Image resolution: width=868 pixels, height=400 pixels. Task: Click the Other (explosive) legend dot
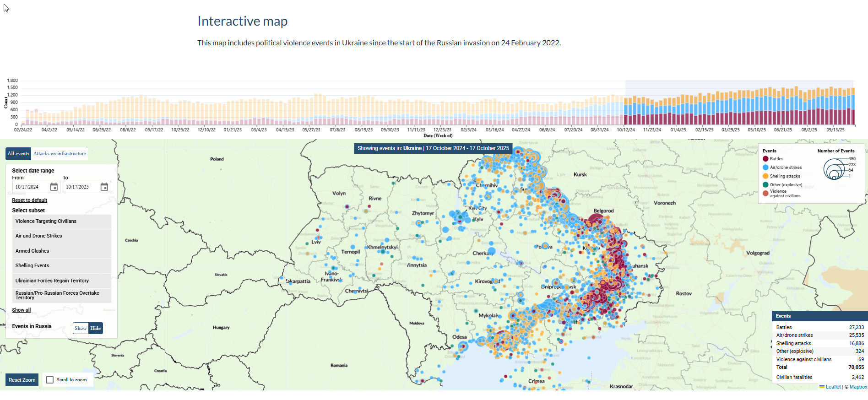(x=765, y=185)
